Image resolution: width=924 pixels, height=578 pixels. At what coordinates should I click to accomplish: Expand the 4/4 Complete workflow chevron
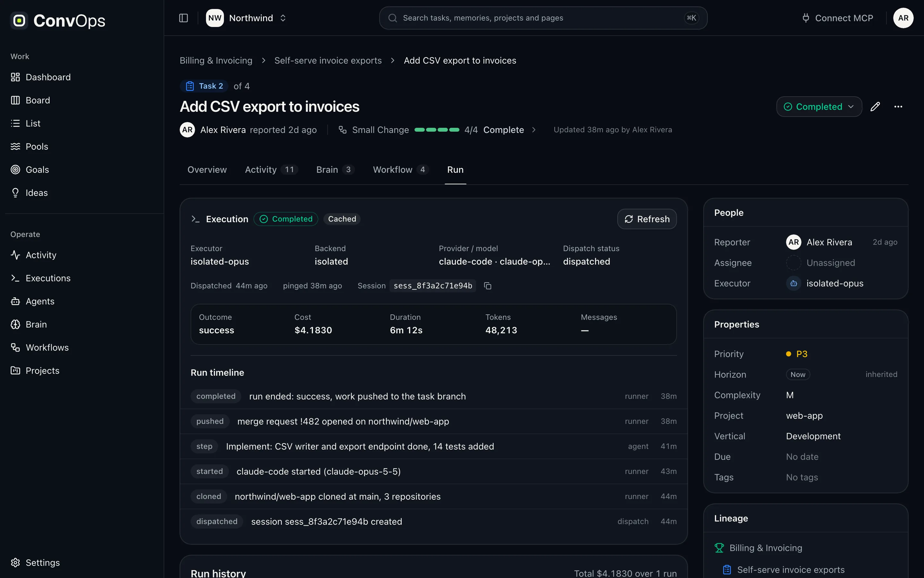[x=534, y=130]
